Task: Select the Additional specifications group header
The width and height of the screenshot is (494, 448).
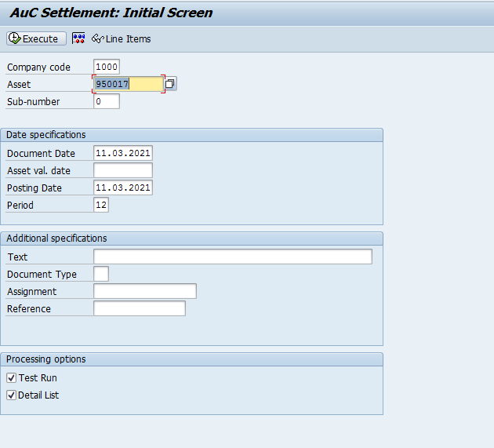Action: point(191,239)
